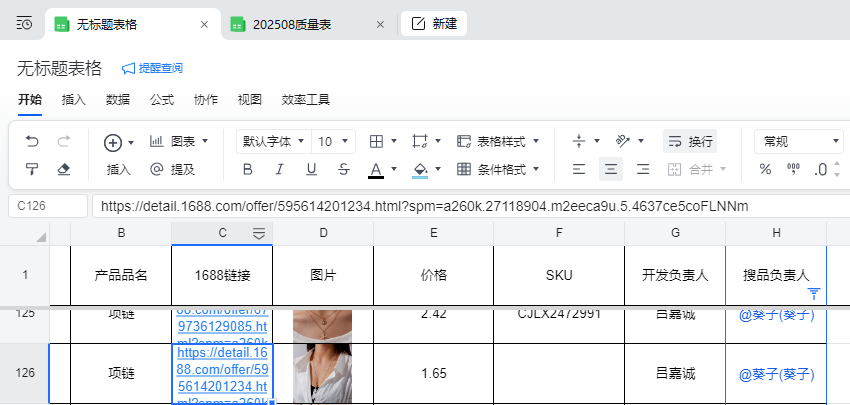This screenshot has width=850, height=405.
Task: Click the align left icon
Action: (579, 169)
